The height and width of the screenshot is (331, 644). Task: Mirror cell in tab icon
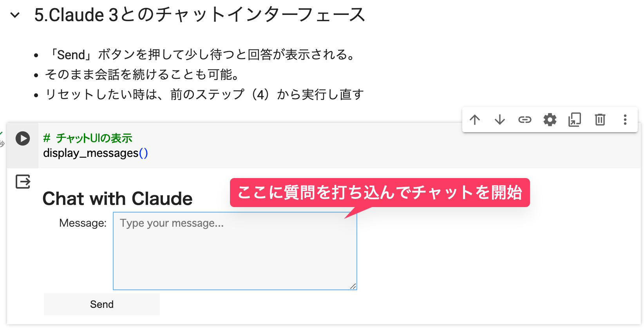575,120
